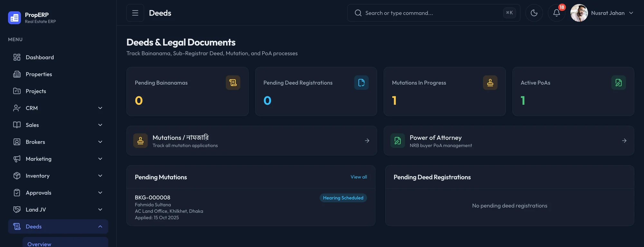
Task: Click Nursat Jahan's profile avatar
Action: click(x=579, y=13)
